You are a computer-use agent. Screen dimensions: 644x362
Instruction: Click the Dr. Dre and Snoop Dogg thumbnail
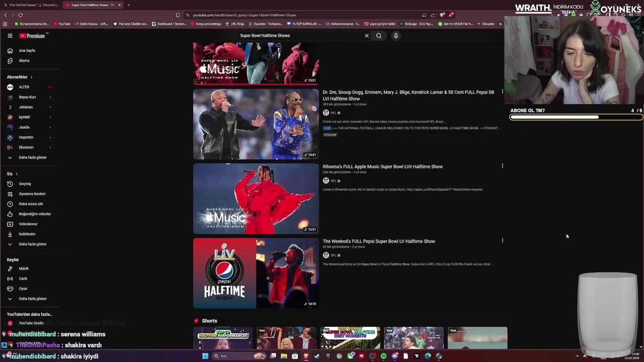coord(256,124)
